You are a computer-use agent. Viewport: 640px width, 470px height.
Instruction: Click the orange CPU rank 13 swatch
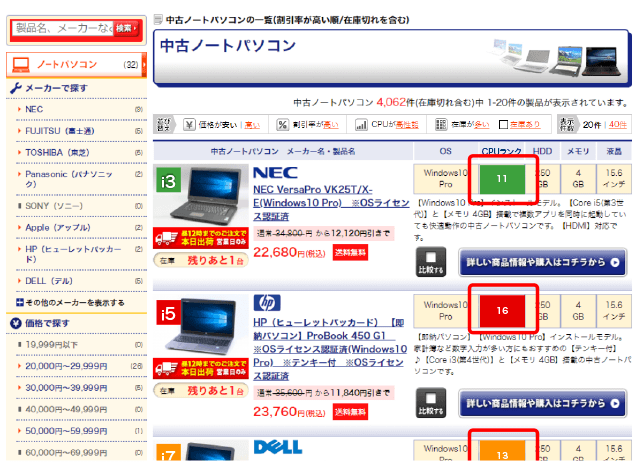[502, 450]
